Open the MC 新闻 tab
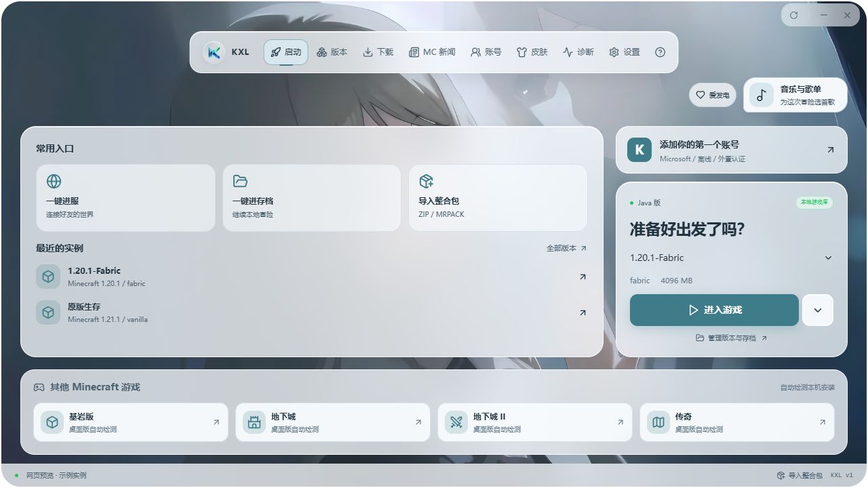 tap(432, 52)
